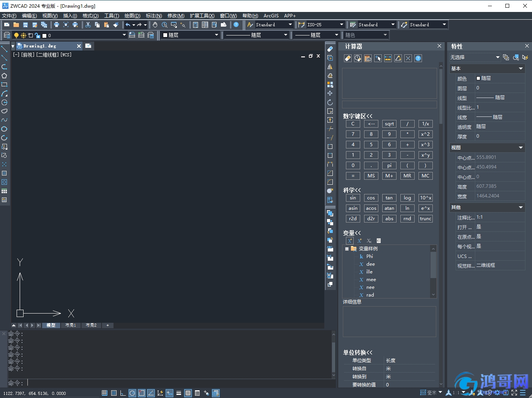Click the pi calculator button
This screenshot has height=398, width=532.
click(390, 165)
